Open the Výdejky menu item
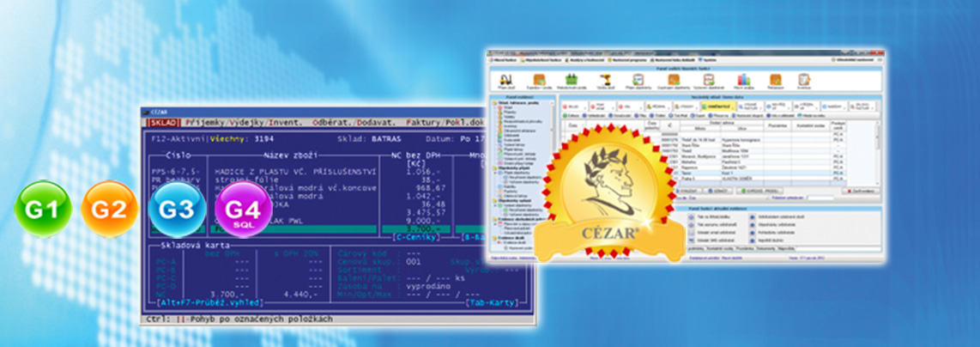This screenshot has width=980, height=347. coord(248,123)
